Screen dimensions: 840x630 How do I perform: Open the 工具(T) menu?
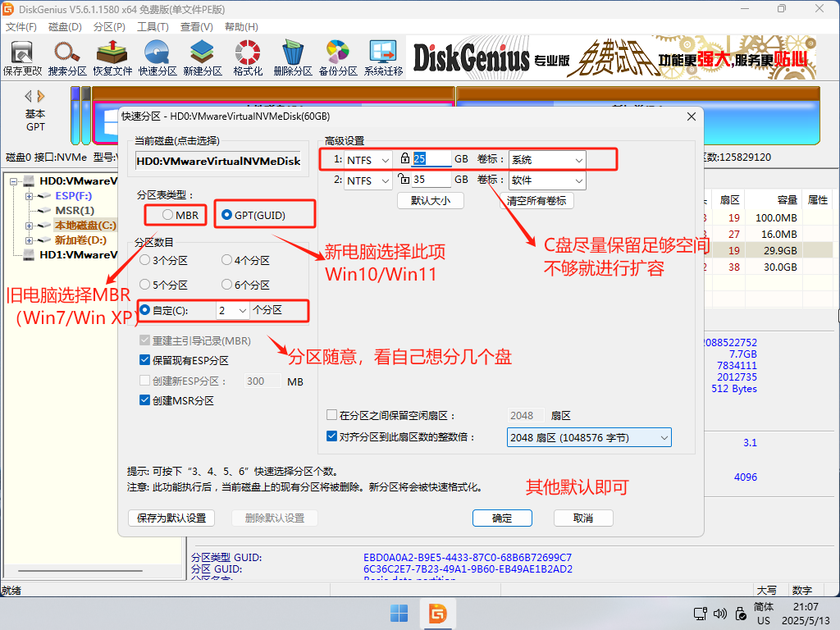click(153, 27)
